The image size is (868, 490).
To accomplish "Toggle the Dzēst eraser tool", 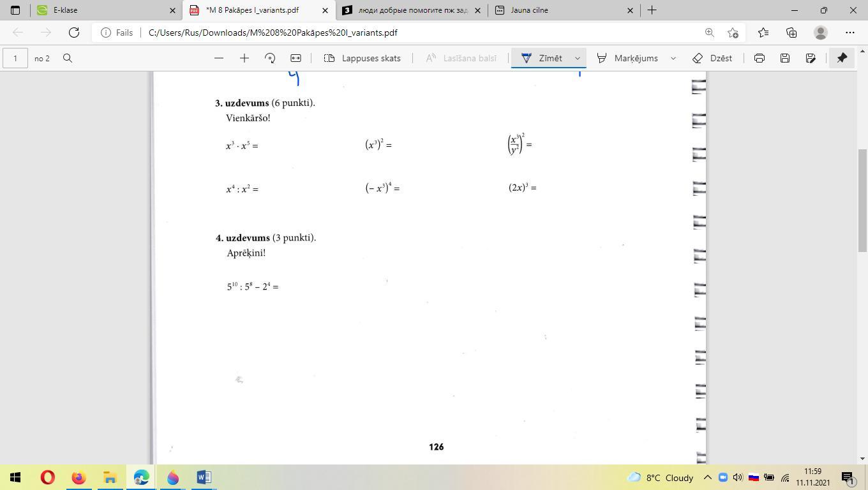I will (712, 58).
